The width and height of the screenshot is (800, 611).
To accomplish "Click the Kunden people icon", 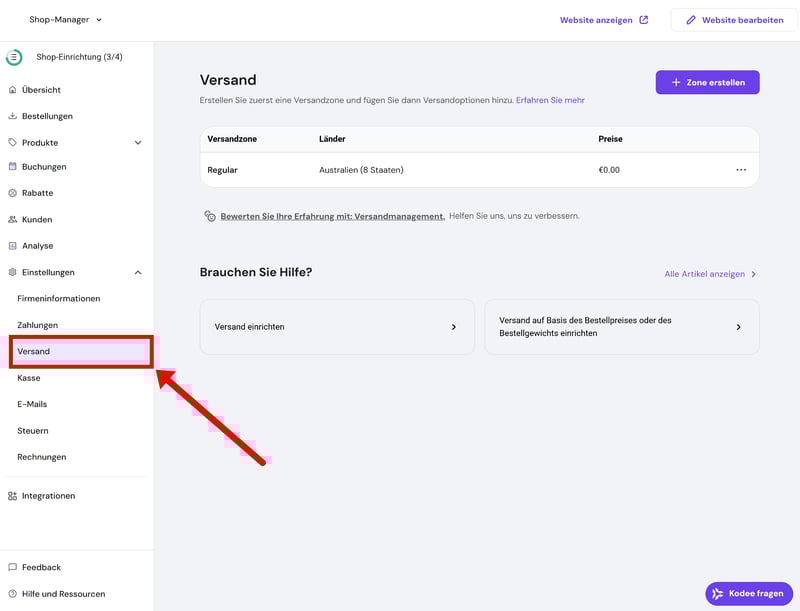I will (12, 219).
